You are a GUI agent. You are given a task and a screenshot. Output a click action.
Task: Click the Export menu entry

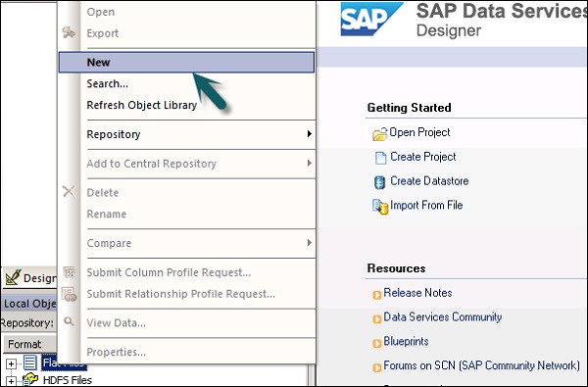click(x=102, y=33)
